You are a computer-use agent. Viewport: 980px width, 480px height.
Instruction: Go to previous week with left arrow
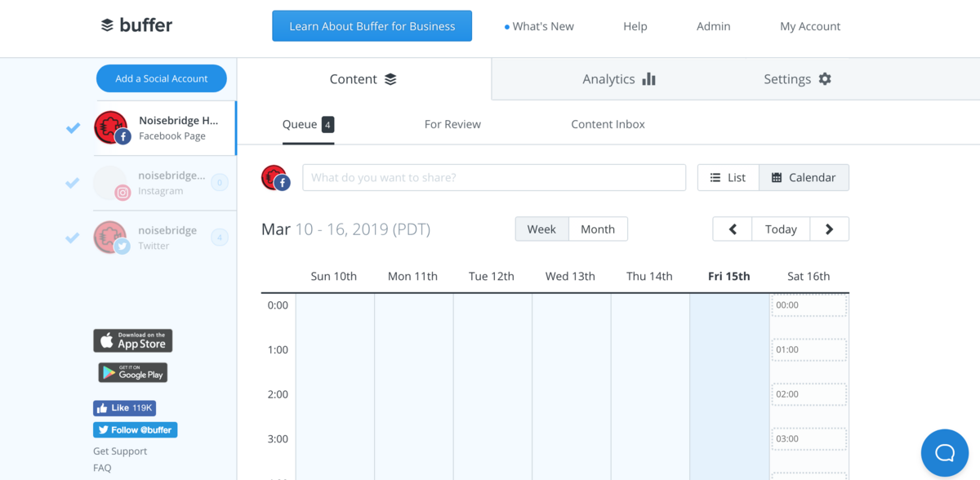(733, 229)
